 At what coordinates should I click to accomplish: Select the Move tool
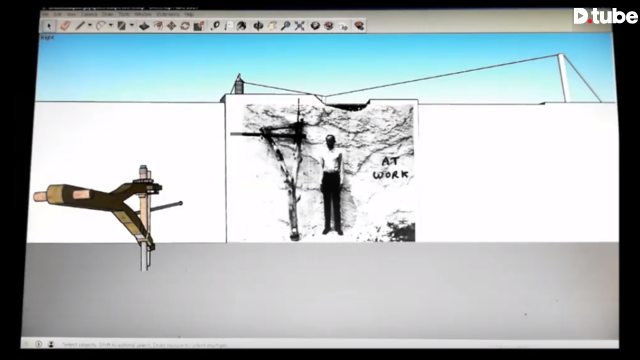pyautogui.click(x=171, y=27)
